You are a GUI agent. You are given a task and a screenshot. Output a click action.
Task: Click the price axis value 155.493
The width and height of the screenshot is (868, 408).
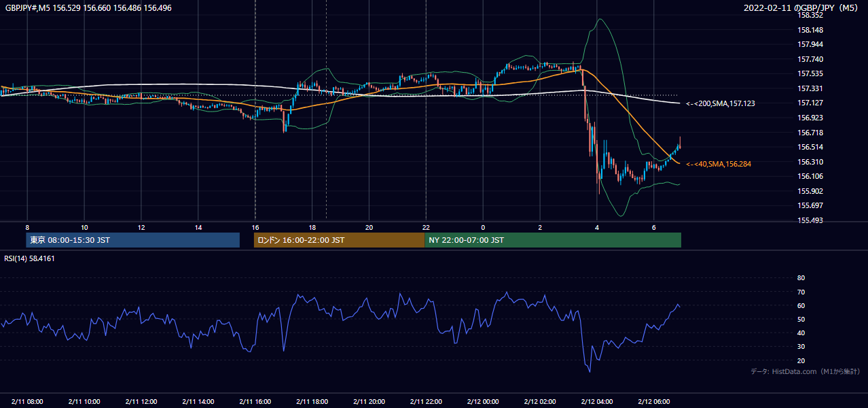click(810, 220)
